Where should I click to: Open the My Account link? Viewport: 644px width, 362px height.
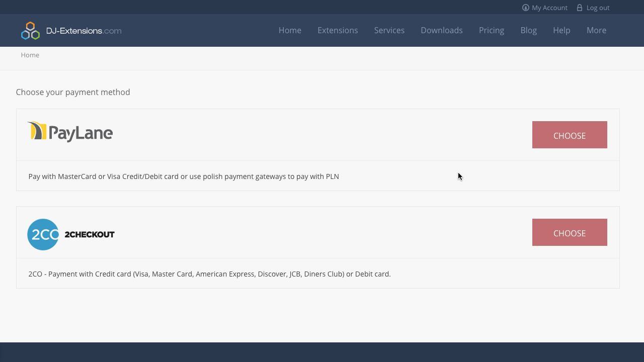tap(549, 8)
